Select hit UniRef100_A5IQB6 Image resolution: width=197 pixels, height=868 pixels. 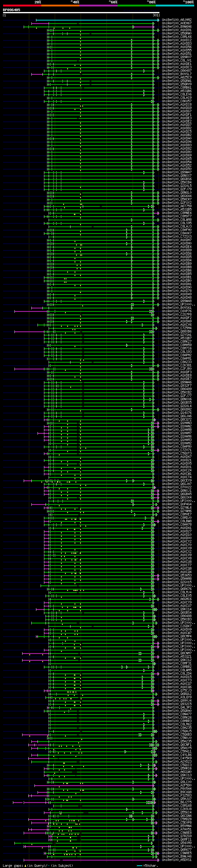coord(177,91)
